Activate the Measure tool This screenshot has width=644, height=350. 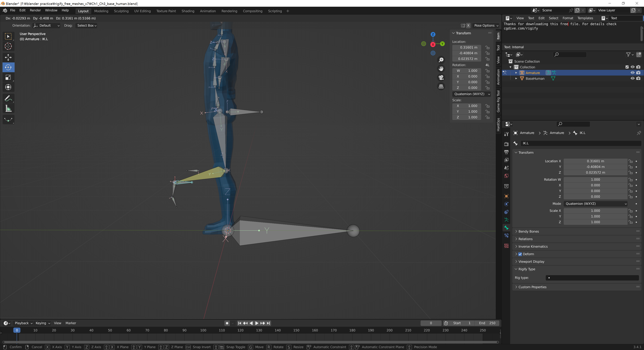click(x=8, y=109)
